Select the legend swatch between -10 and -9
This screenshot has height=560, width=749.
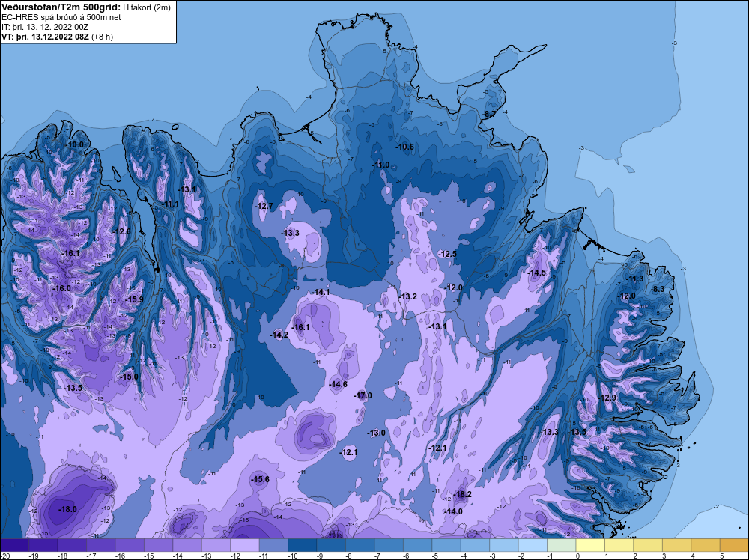(303, 545)
